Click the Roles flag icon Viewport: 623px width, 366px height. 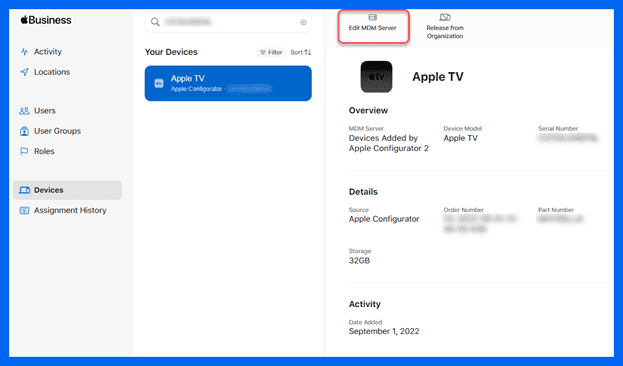point(24,151)
